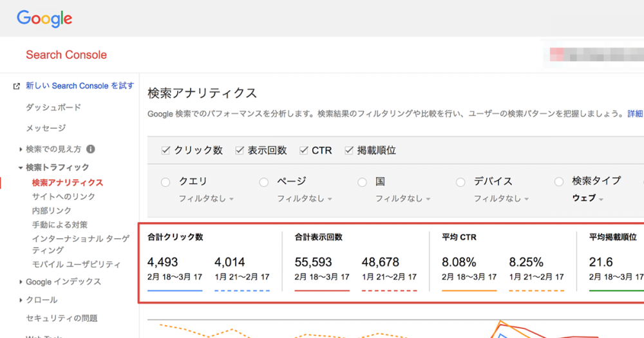Select the ページ radio button

[x=263, y=182]
